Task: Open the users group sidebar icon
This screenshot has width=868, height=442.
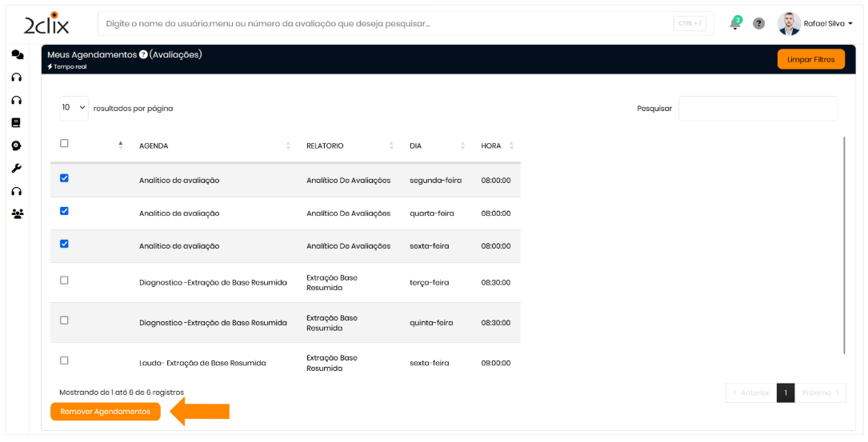Action: pyautogui.click(x=17, y=214)
